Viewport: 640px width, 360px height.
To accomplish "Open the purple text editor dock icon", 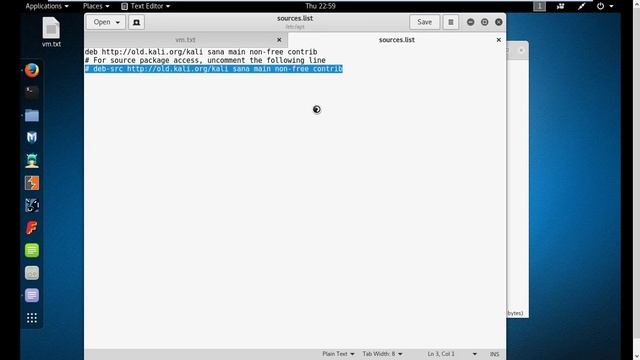I will 32,295.
